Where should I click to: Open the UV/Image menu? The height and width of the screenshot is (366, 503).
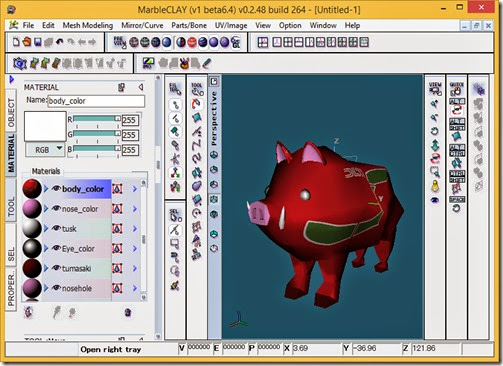coord(231,25)
